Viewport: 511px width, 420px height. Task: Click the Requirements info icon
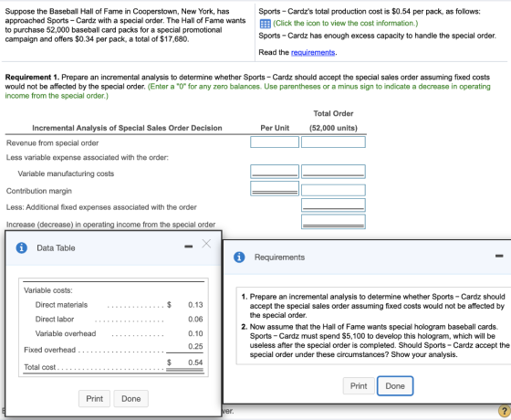pyautogui.click(x=239, y=257)
